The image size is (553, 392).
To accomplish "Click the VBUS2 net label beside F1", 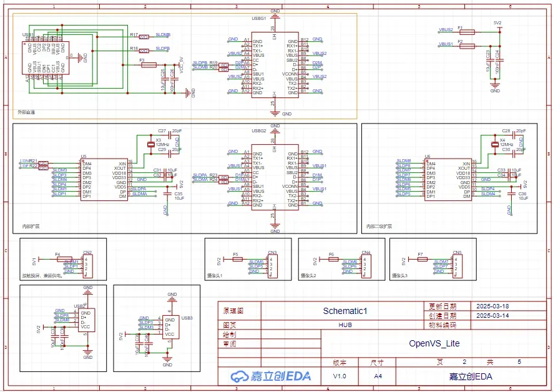I will click(x=446, y=30).
